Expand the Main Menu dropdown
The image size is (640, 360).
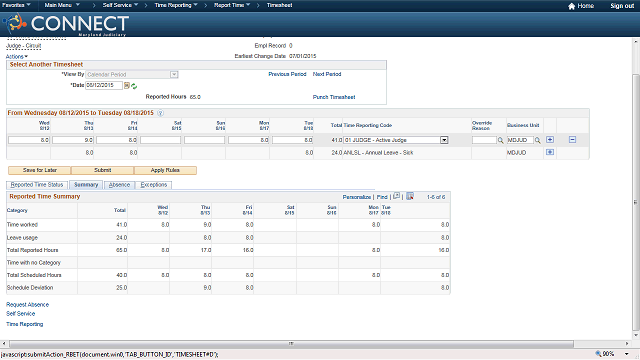62,5
